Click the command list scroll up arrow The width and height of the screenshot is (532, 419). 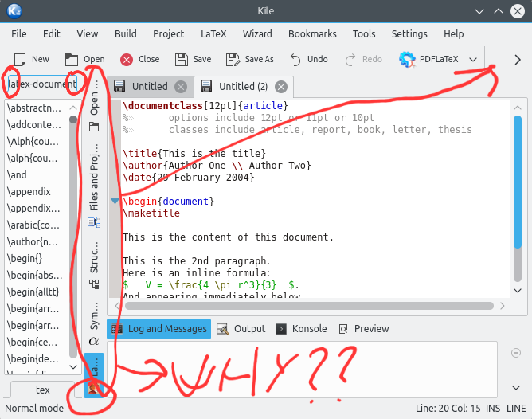pyautogui.click(x=73, y=108)
